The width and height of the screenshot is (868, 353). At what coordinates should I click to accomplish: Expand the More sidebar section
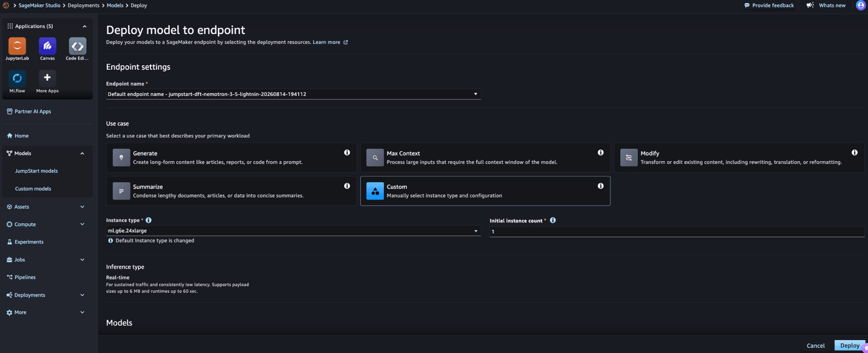tap(82, 312)
